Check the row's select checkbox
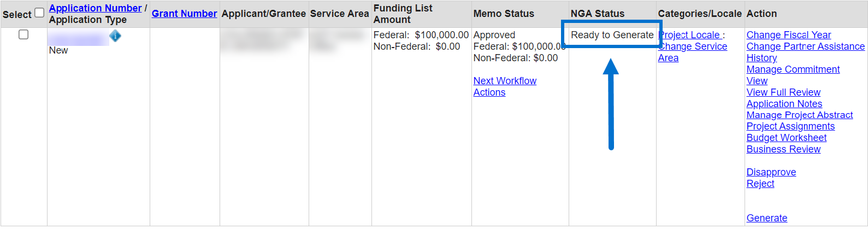Screen dimensions: 868x229 click(23, 34)
